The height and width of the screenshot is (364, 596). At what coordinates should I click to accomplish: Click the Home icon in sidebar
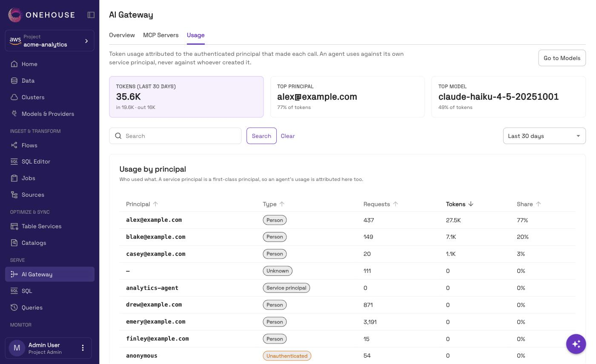pyautogui.click(x=14, y=64)
